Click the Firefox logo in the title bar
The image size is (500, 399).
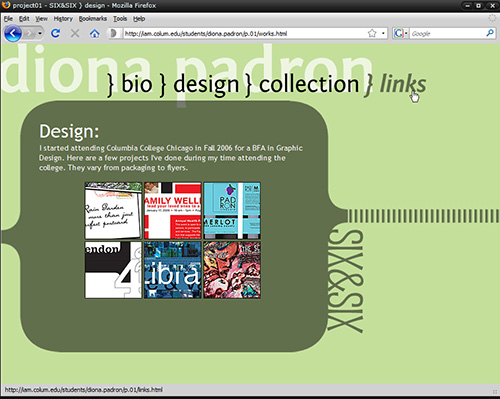point(6,5)
